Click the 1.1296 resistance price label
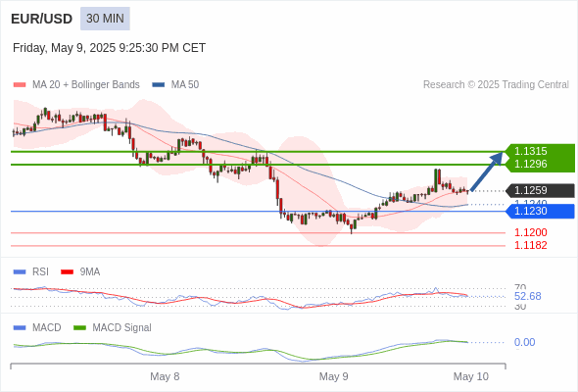The width and height of the screenshot is (578, 392). click(530, 164)
